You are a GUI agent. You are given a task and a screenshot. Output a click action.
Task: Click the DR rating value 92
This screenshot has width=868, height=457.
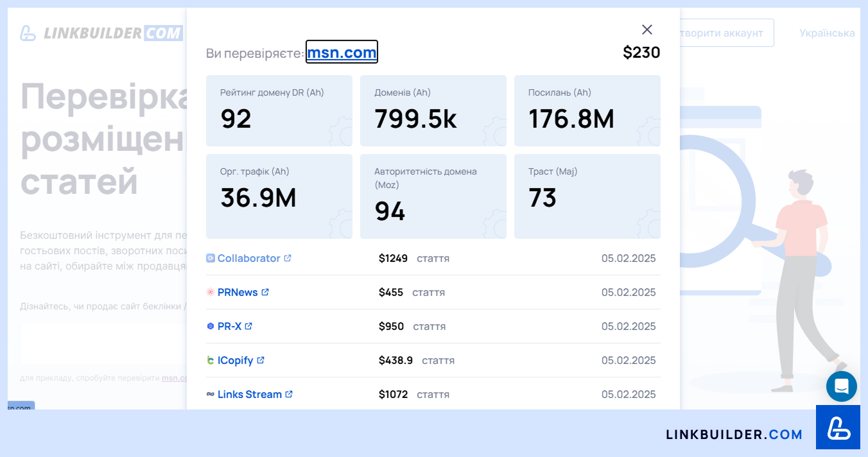(x=236, y=119)
